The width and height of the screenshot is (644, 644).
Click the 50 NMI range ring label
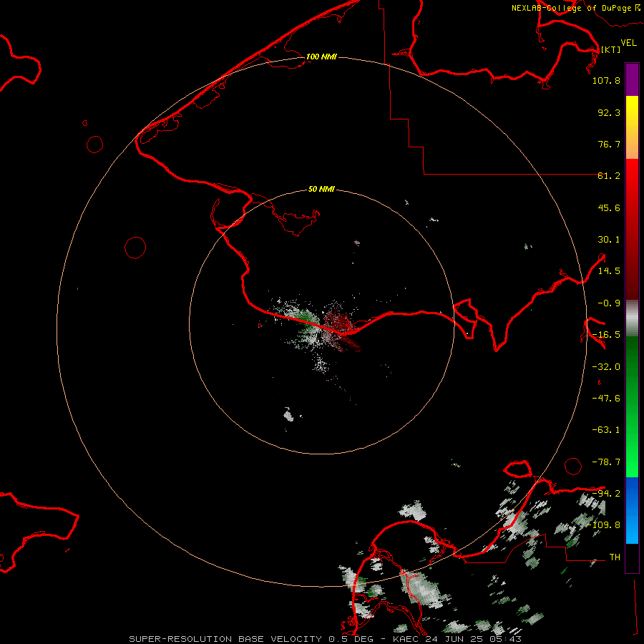coord(321,189)
